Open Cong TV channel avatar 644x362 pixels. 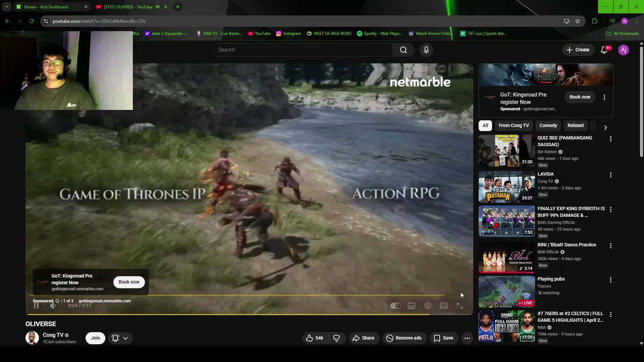coord(32,338)
